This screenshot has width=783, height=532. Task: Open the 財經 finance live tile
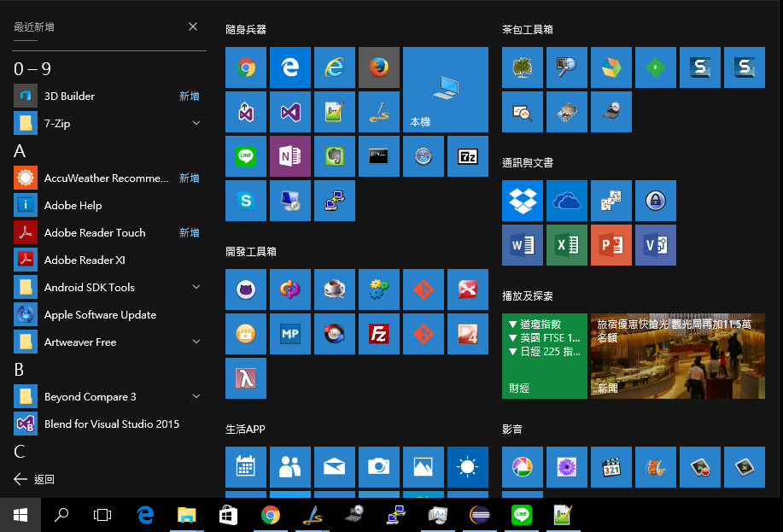click(544, 356)
